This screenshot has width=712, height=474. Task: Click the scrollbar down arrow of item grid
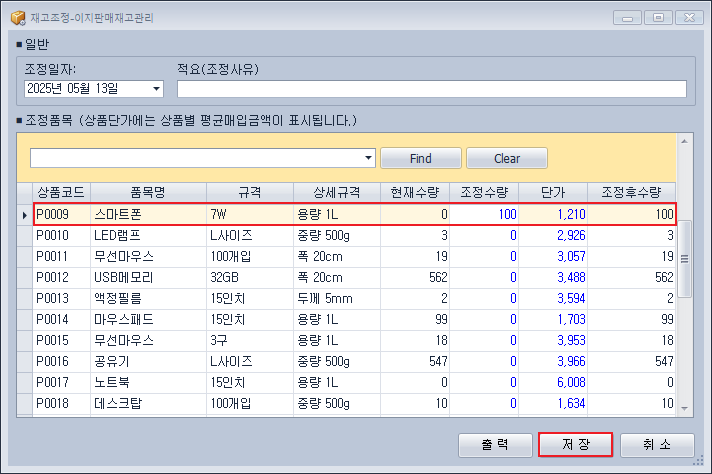point(684,409)
